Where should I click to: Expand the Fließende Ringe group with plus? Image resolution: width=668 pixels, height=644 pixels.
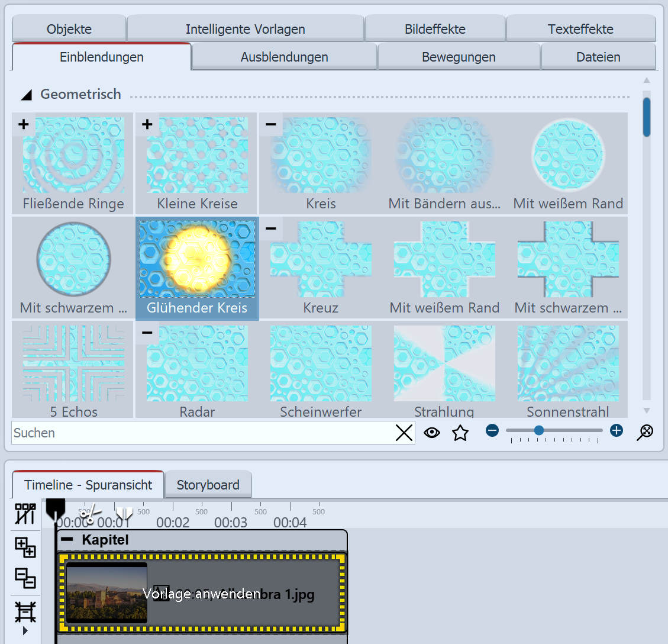(x=24, y=124)
